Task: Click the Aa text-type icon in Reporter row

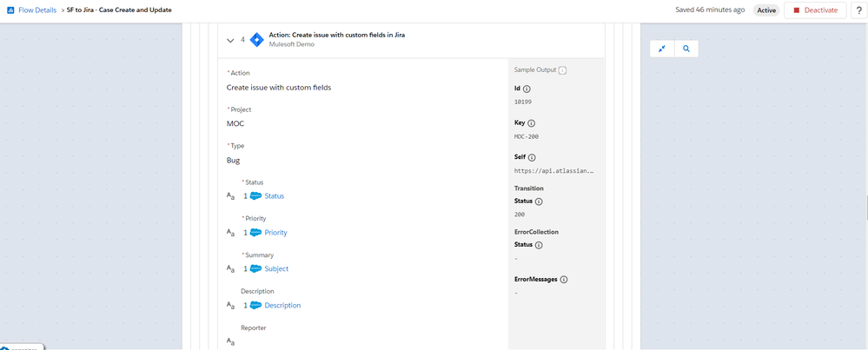Action: coord(231,341)
